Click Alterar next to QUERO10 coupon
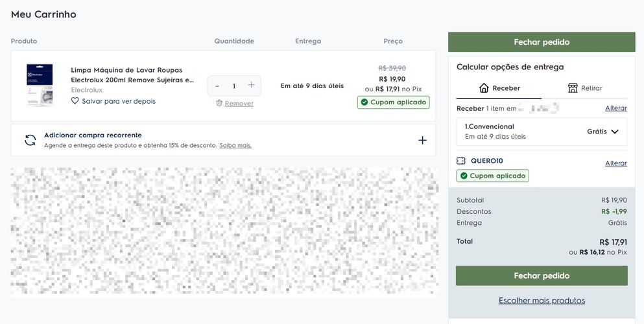The image size is (644, 324). click(x=615, y=163)
